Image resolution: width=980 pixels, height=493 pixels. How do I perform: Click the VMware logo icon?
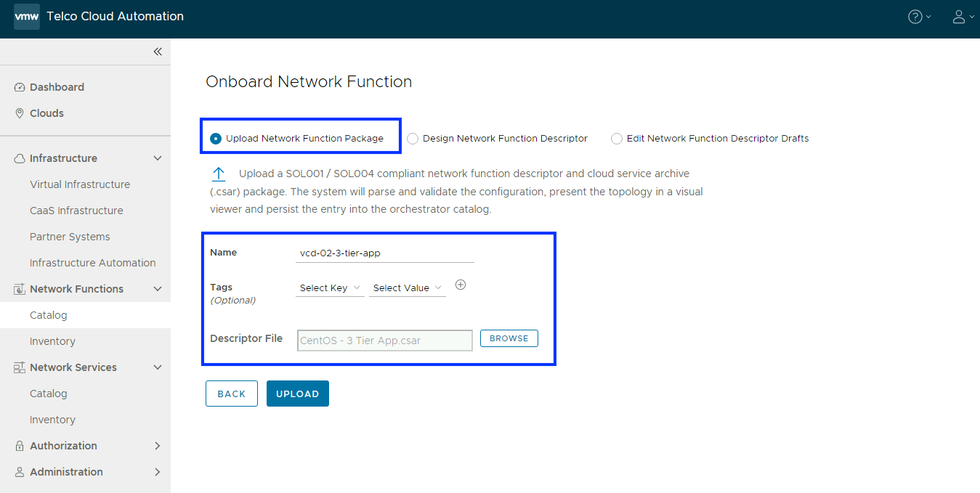[x=27, y=17]
